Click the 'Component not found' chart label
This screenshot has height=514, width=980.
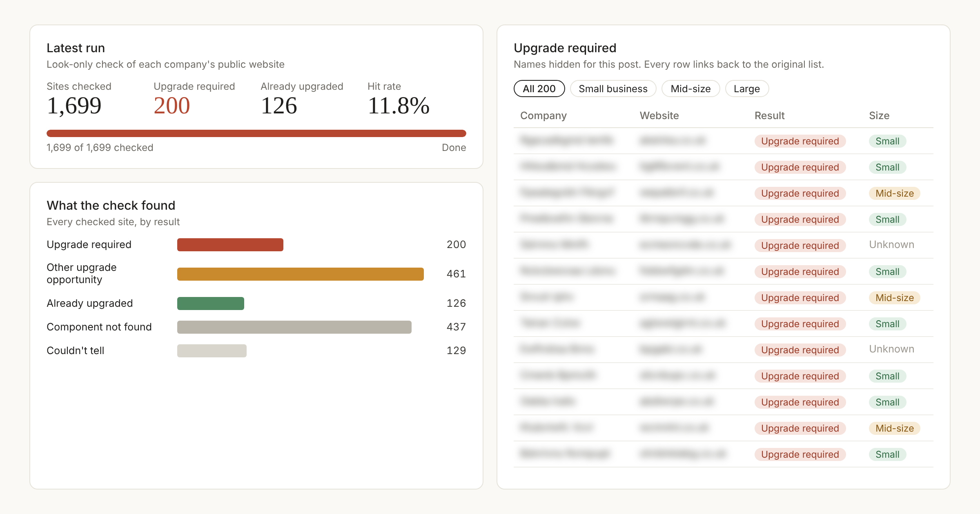point(99,327)
